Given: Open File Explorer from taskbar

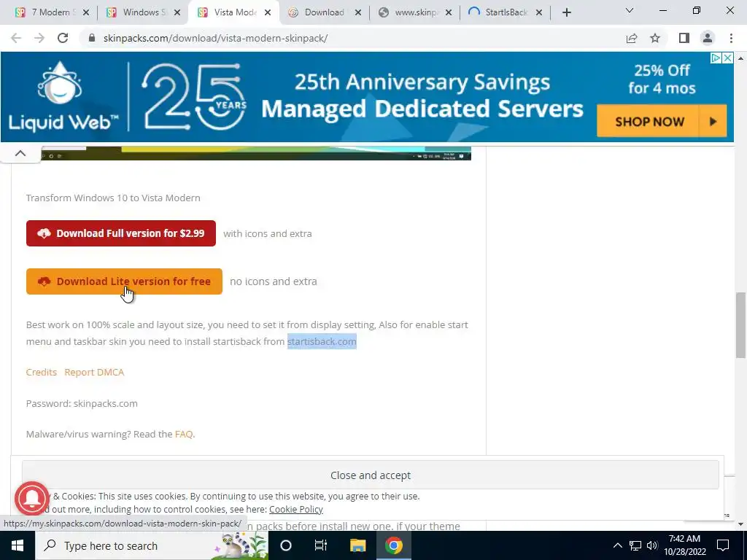Looking at the screenshot, I should (x=357, y=545).
